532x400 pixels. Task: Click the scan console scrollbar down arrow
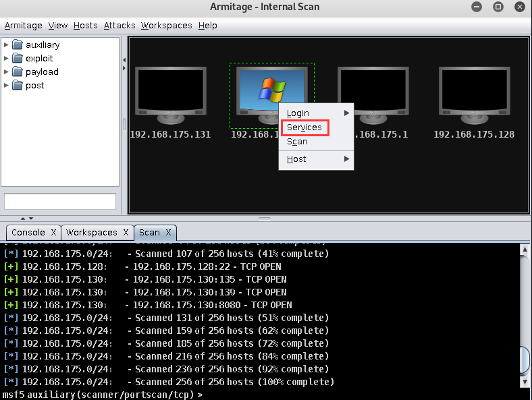pos(525,382)
